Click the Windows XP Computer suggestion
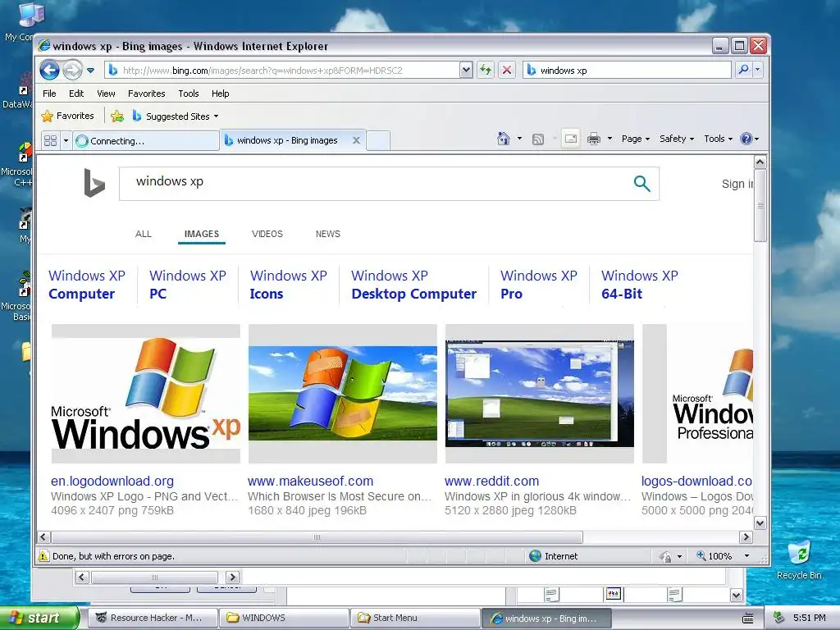This screenshot has width=840, height=630. pyautogui.click(x=87, y=285)
